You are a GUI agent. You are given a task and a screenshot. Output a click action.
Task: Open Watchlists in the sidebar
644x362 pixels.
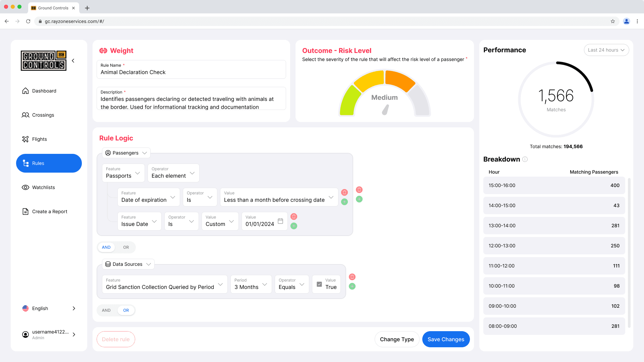44,187
